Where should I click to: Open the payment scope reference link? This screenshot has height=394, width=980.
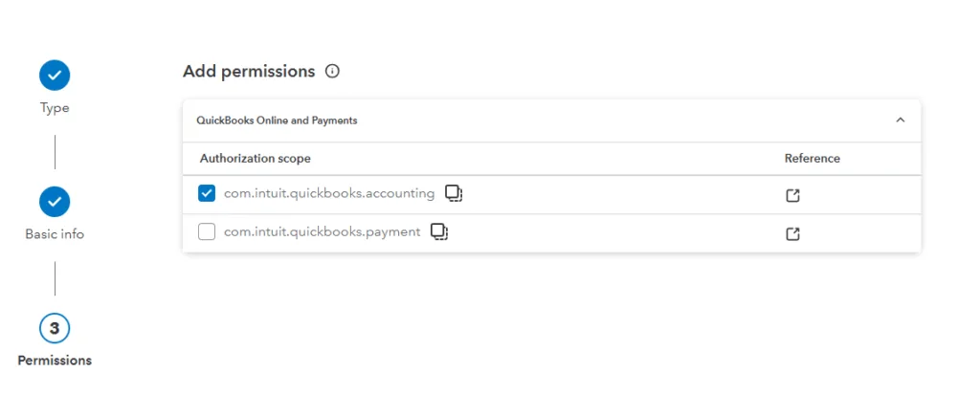click(x=792, y=234)
